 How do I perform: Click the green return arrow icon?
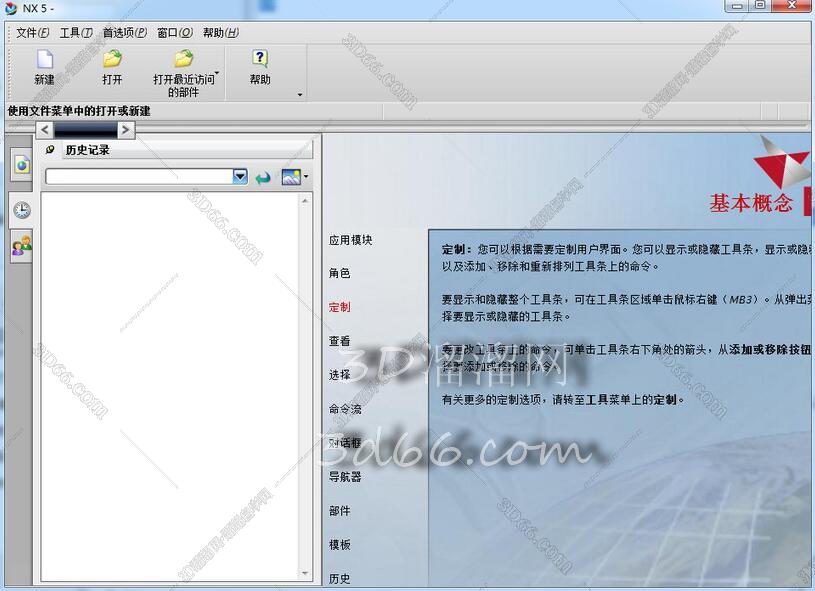coord(264,178)
